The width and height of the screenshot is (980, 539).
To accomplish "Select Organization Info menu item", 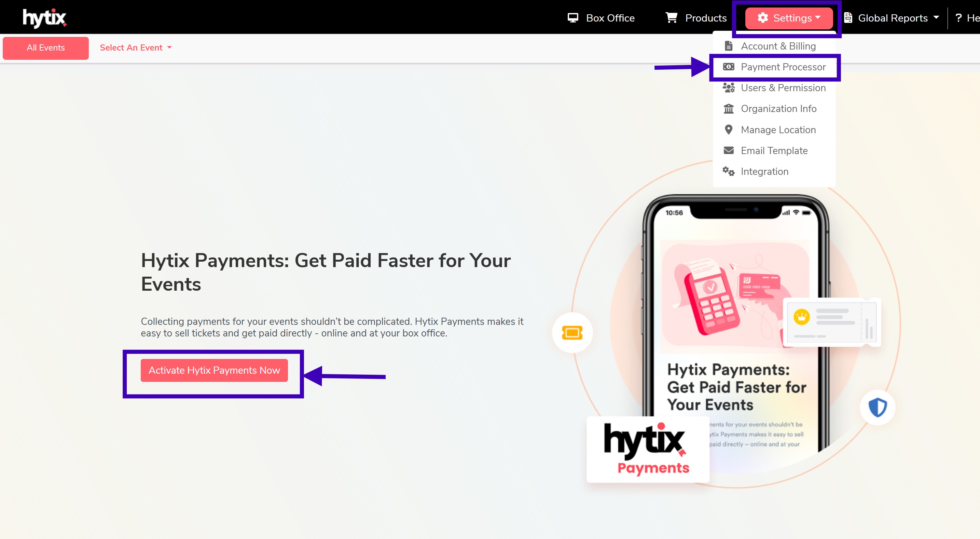I will coord(774,109).
